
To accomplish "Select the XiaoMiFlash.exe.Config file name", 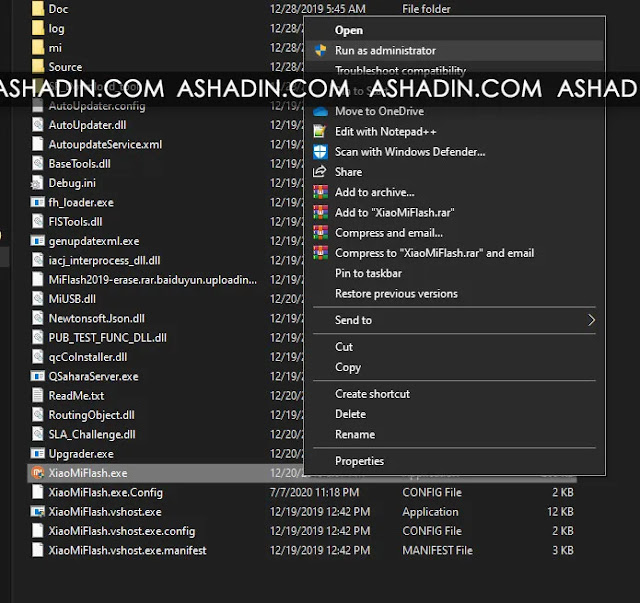I will coord(105,492).
